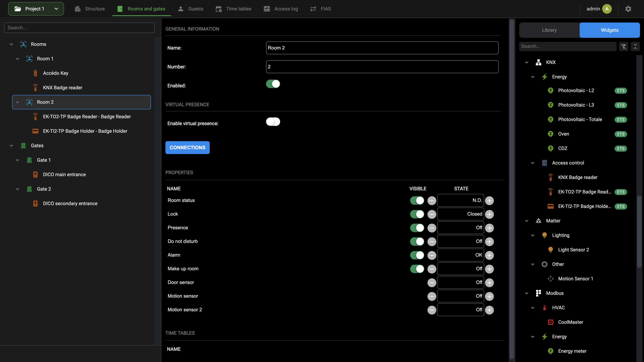Open the Library tab
The image size is (644, 362).
tap(549, 30)
